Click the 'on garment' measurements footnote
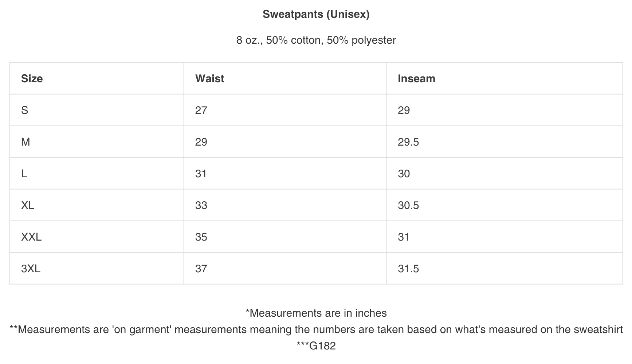The width and height of the screenshot is (632, 364). point(316,329)
